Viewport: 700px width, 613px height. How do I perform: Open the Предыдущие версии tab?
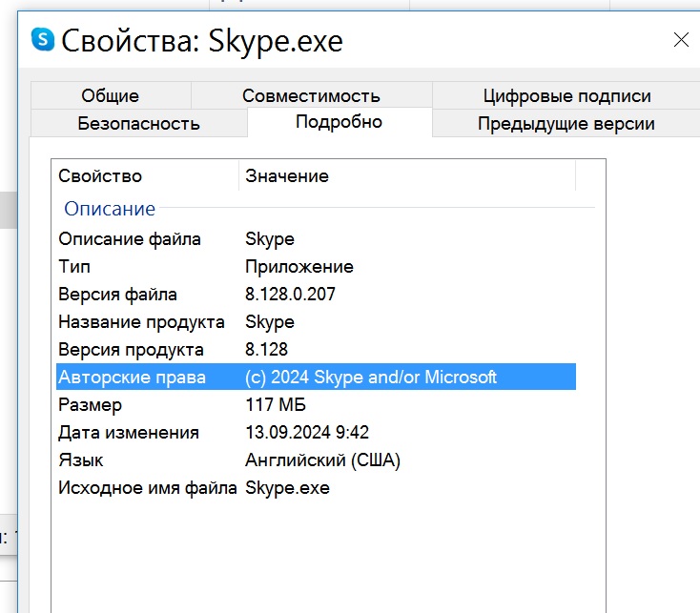click(x=566, y=123)
